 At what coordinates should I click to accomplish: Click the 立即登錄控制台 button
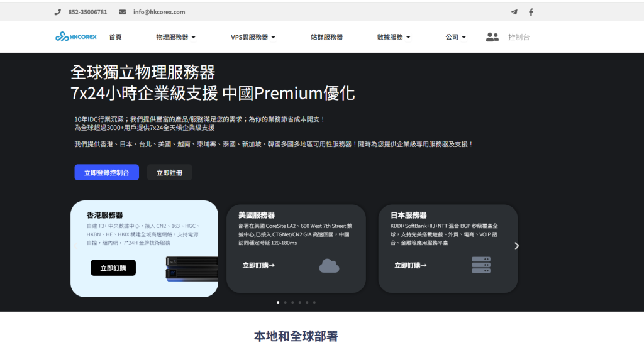(106, 173)
